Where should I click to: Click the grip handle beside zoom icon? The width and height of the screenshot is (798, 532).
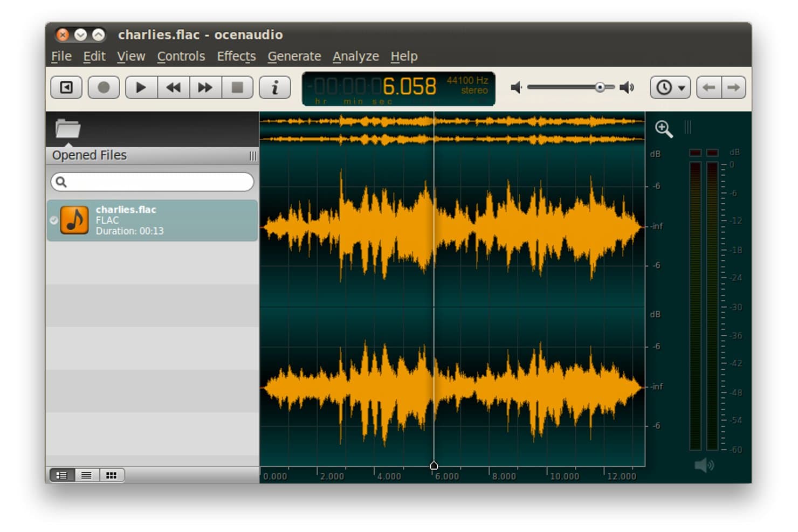(x=687, y=127)
